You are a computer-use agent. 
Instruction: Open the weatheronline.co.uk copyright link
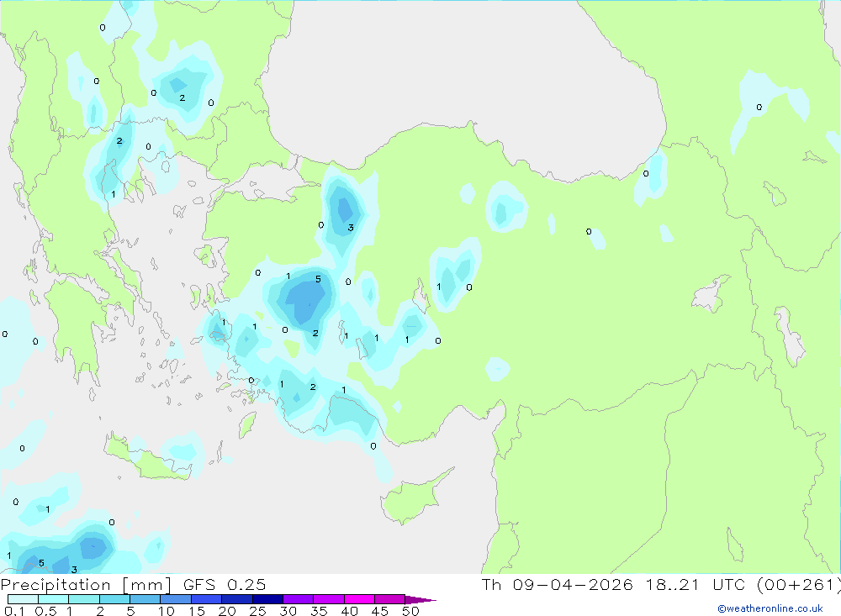770,608
